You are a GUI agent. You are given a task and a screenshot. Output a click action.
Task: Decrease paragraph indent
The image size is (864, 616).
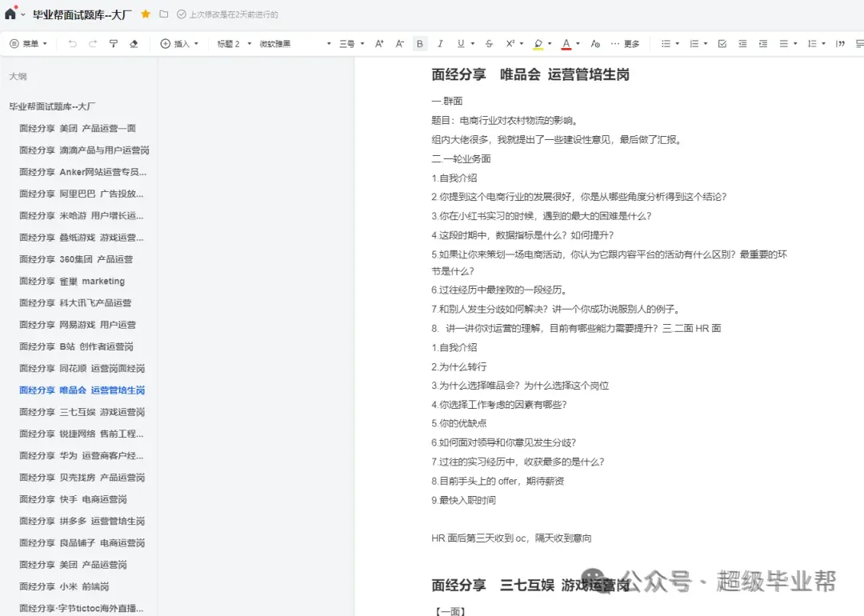click(x=742, y=43)
